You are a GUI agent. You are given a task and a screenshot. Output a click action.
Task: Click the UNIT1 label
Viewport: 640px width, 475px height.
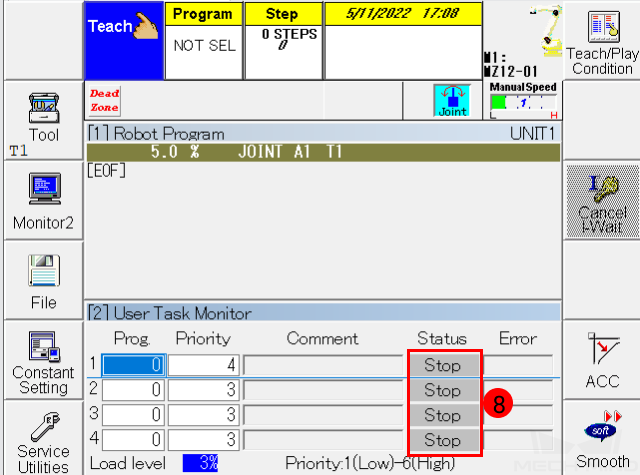pos(532,133)
